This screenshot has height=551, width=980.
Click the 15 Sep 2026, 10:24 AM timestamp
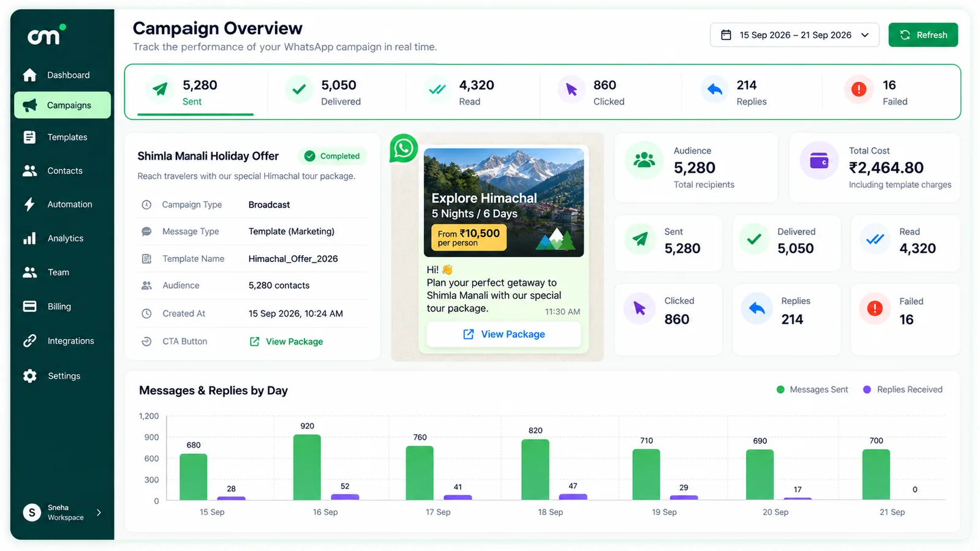[x=296, y=313]
